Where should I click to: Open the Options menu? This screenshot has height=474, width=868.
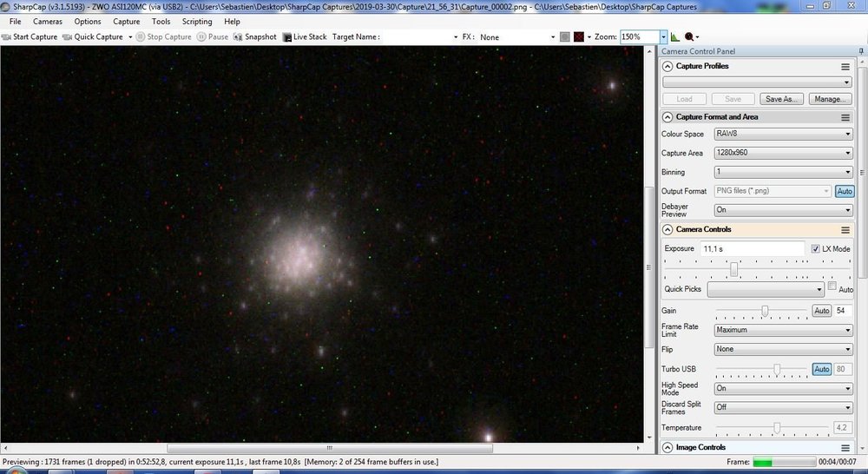click(x=88, y=22)
